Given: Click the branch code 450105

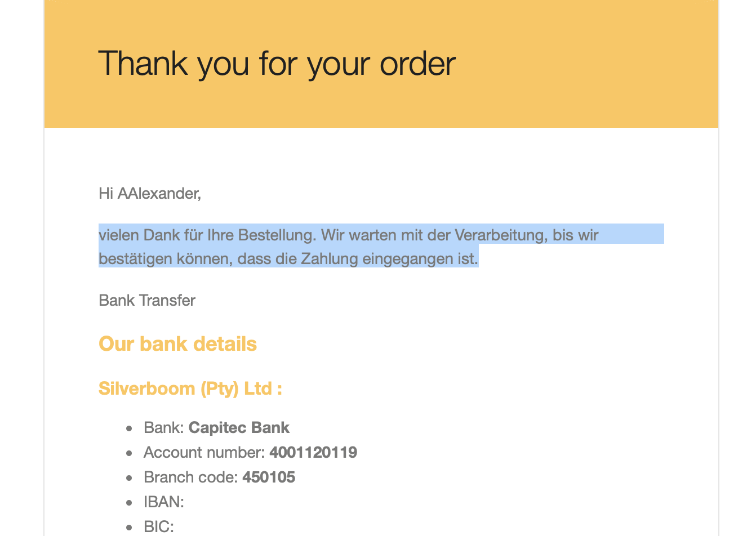Looking at the screenshot, I should [x=269, y=477].
